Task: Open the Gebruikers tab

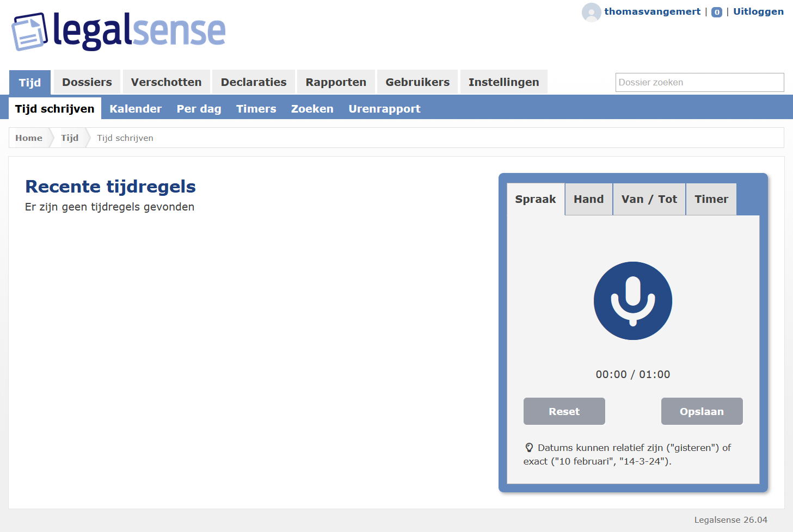Action: point(417,82)
